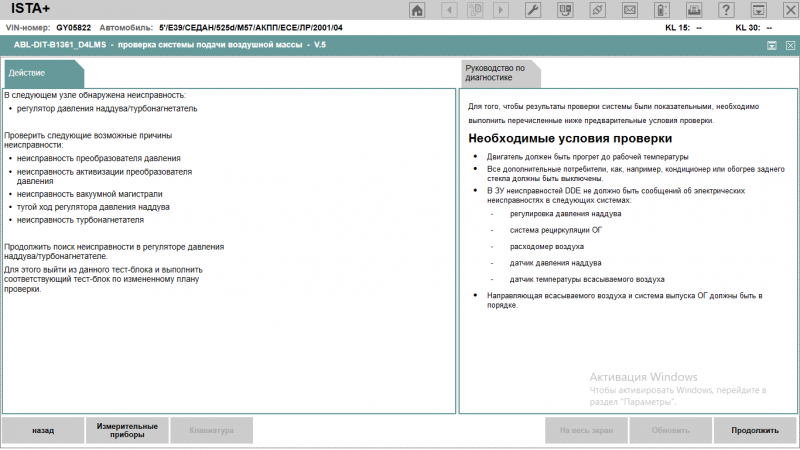Click the forward arrow in top toolbar

click(501, 10)
